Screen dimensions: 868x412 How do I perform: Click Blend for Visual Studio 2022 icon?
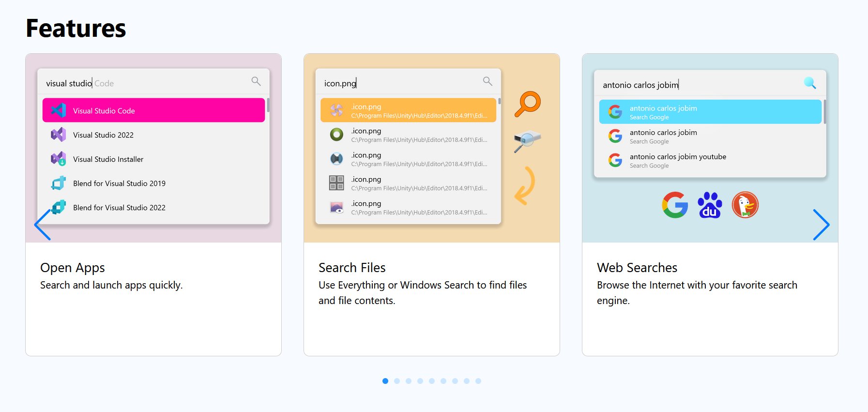point(59,207)
